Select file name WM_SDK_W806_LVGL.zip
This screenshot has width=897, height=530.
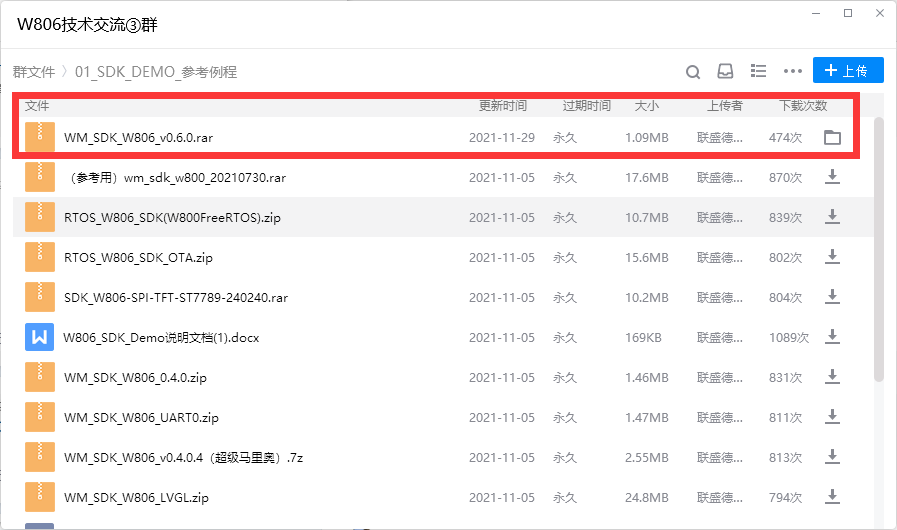coord(136,499)
